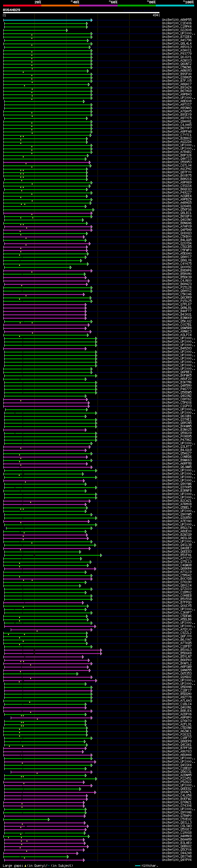Click the red 20% identity legend swatch

(22, 6)
